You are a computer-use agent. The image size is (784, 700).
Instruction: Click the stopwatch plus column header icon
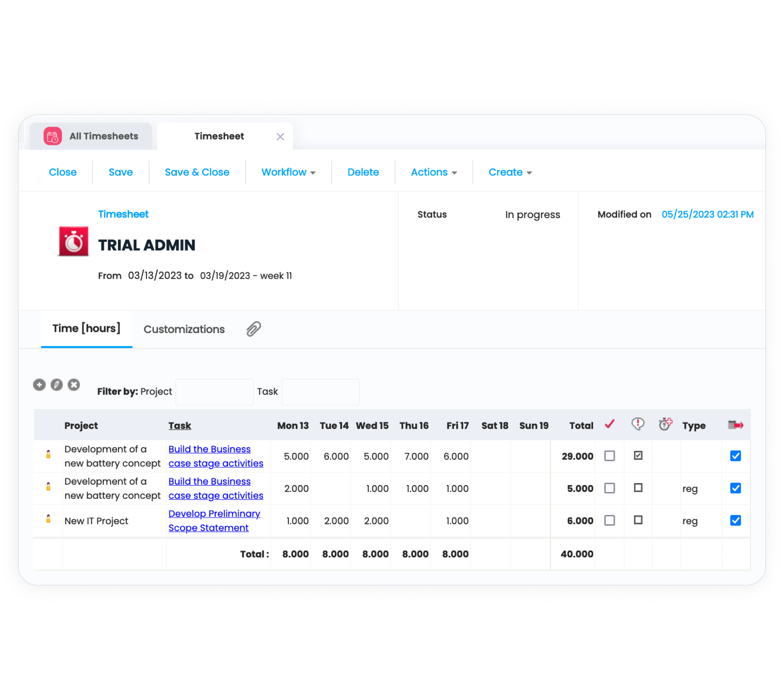(665, 424)
